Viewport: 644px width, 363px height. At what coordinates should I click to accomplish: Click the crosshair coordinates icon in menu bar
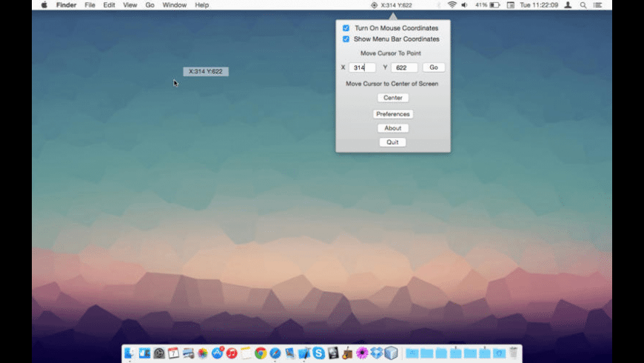(x=375, y=5)
